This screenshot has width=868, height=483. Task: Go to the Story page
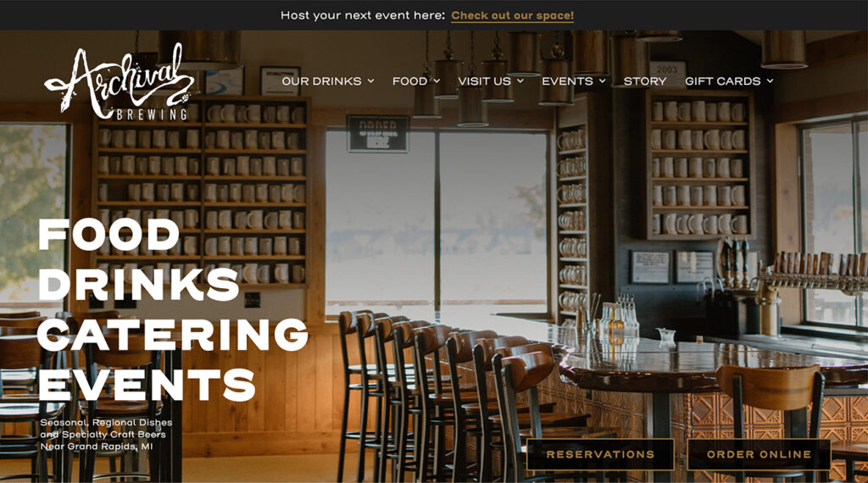[645, 81]
